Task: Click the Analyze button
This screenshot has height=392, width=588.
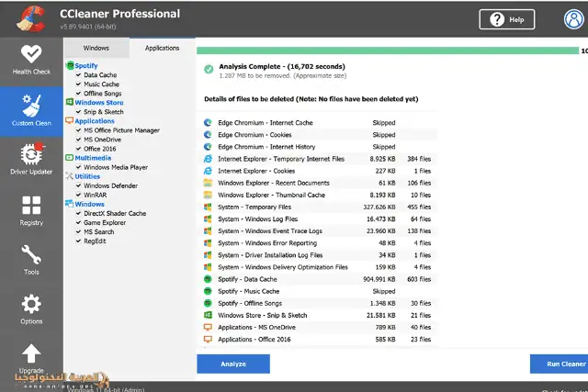Action: (x=233, y=364)
